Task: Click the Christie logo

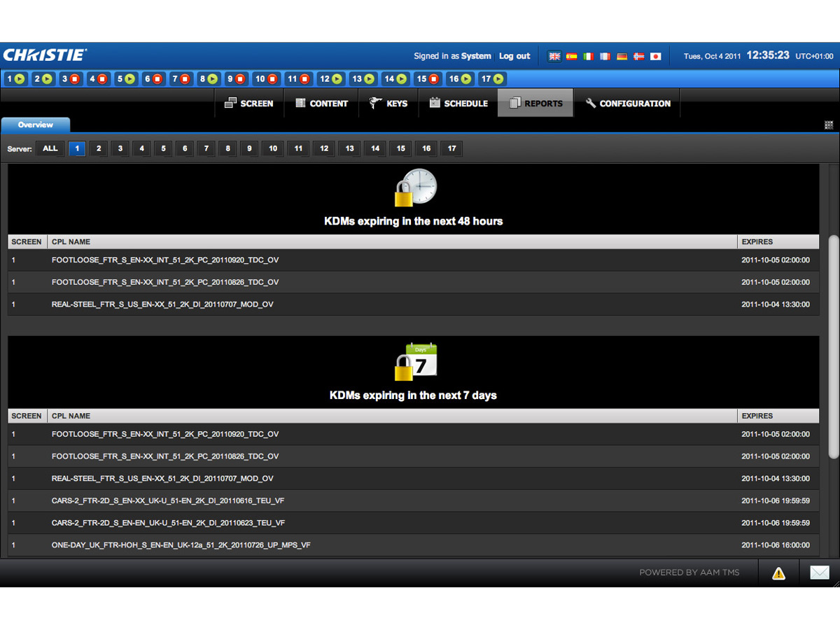Action: [x=43, y=54]
